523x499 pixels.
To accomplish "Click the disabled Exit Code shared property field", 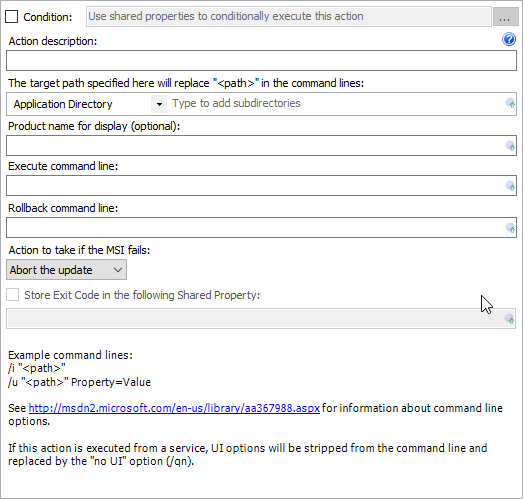I will click(x=261, y=319).
